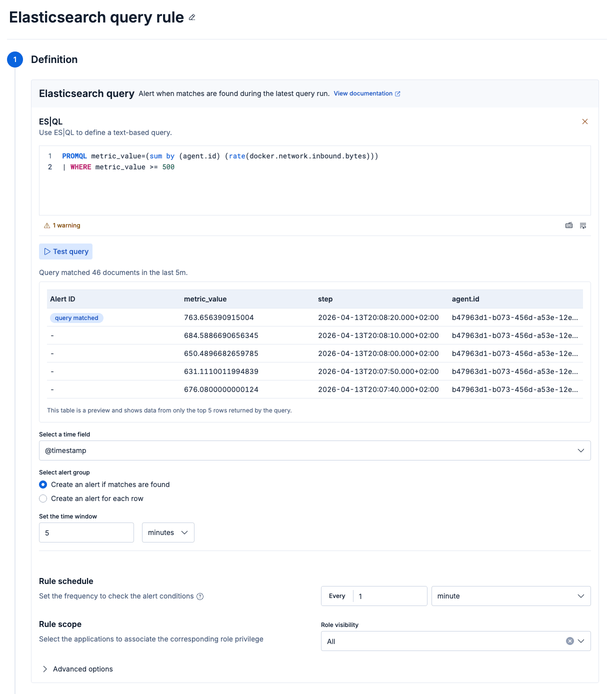Run Test query
The image size is (616, 694).
(65, 251)
